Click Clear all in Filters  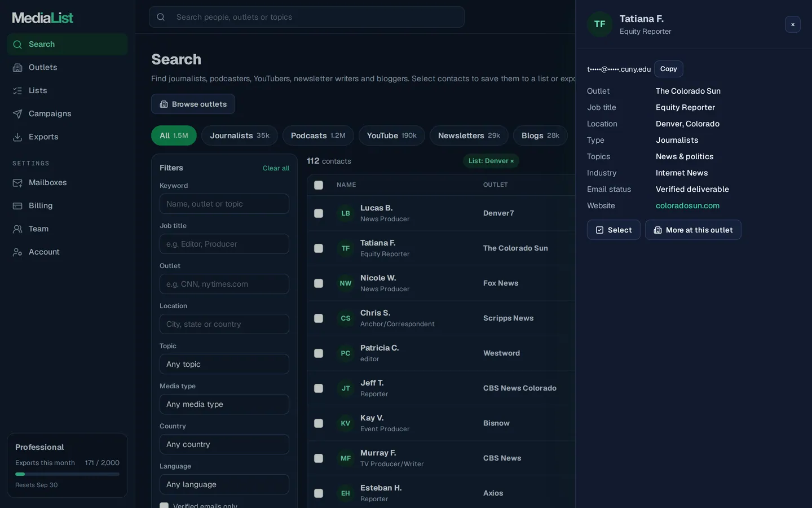click(x=276, y=168)
